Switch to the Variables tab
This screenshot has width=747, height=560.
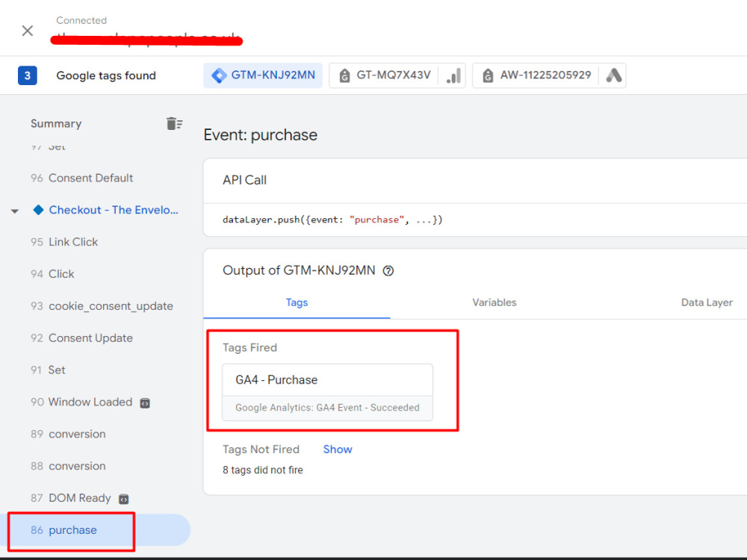[494, 302]
